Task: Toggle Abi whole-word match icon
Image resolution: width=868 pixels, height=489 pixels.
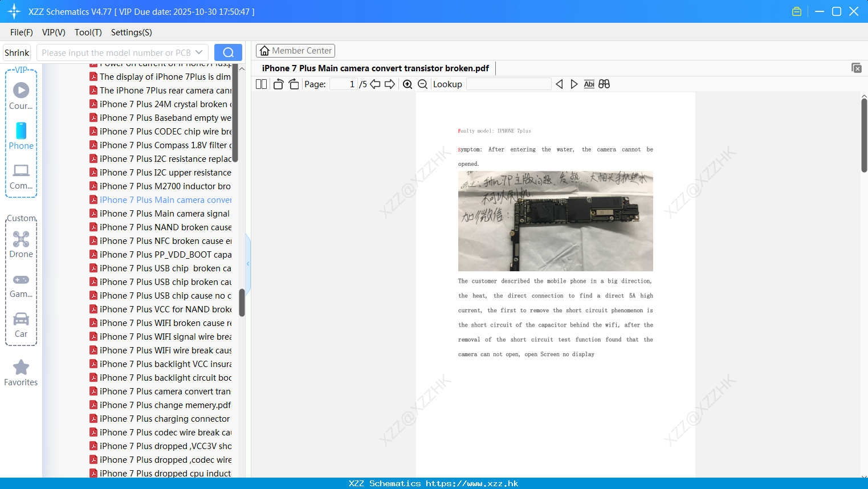Action: point(589,84)
